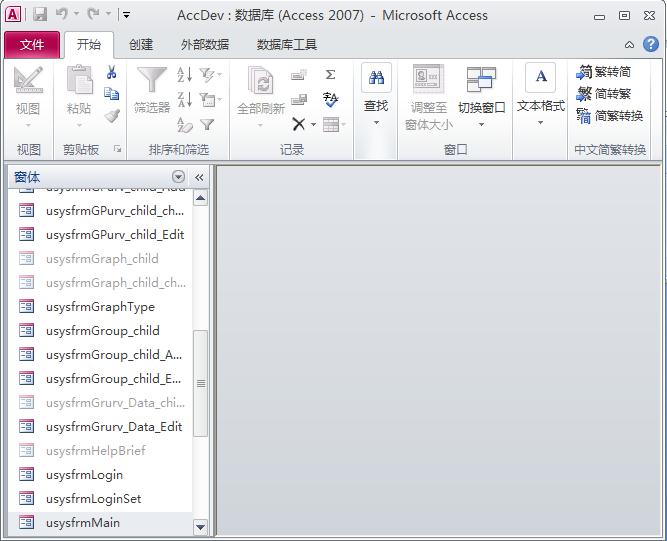
Task: Select form usysfrmGPurv_child_ch...
Action: 100,210
